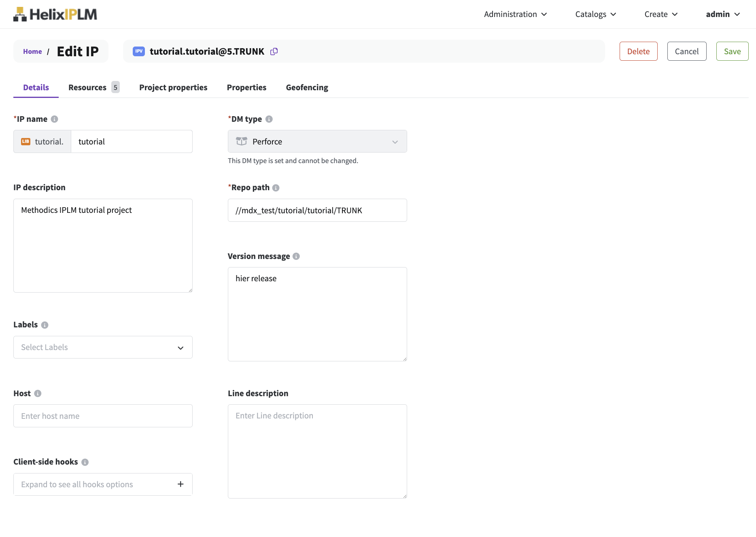Expand the admin user menu
The image size is (756, 537).
(x=723, y=14)
